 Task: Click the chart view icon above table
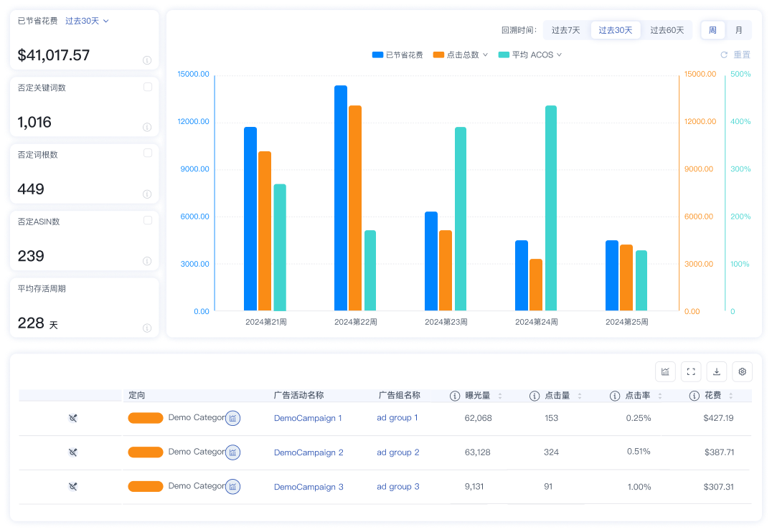(x=665, y=371)
